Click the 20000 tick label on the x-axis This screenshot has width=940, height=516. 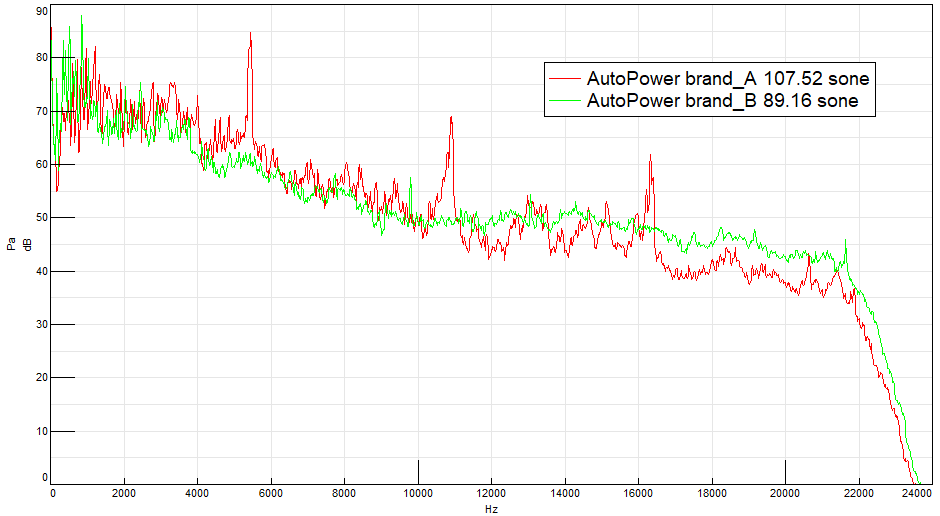click(x=785, y=492)
